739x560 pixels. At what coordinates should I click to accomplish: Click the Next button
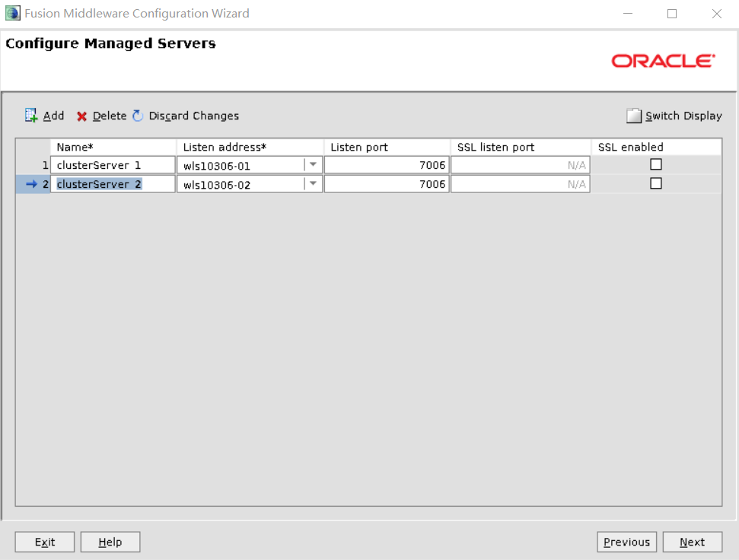tap(692, 542)
